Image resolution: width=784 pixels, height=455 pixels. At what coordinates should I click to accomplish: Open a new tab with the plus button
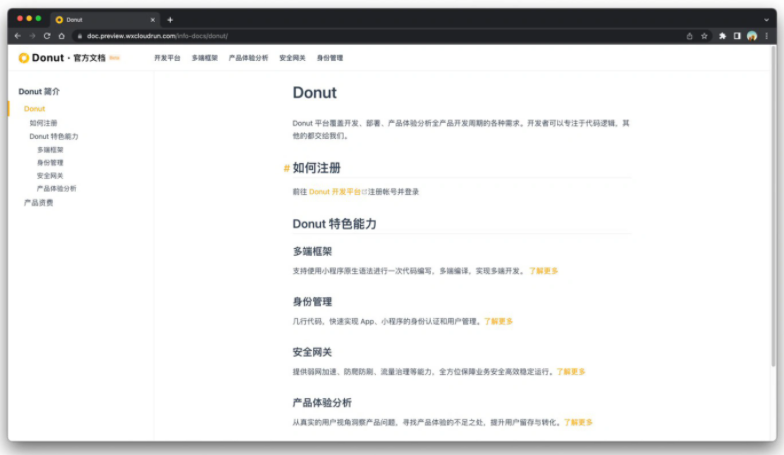point(170,19)
